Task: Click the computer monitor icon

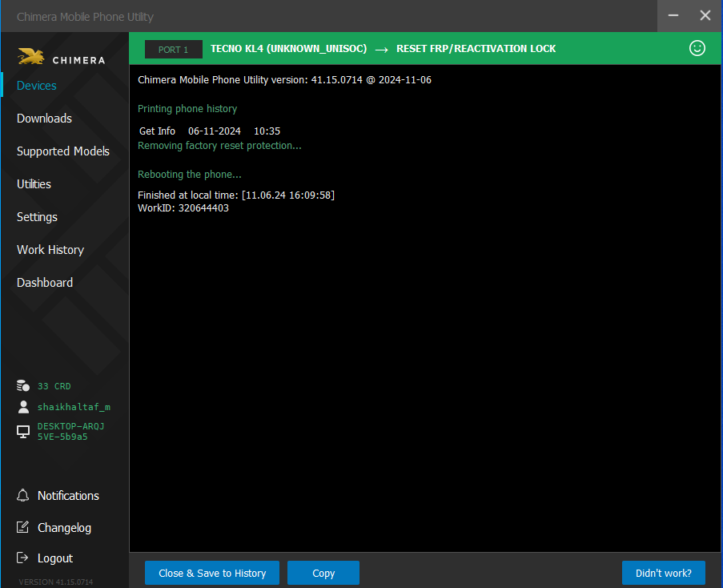Action: pyautogui.click(x=23, y=432)
